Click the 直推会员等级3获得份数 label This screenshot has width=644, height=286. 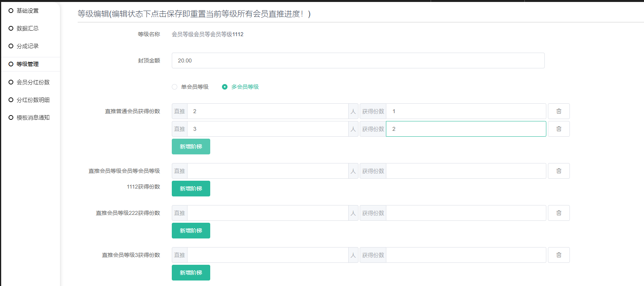(131, 255)
